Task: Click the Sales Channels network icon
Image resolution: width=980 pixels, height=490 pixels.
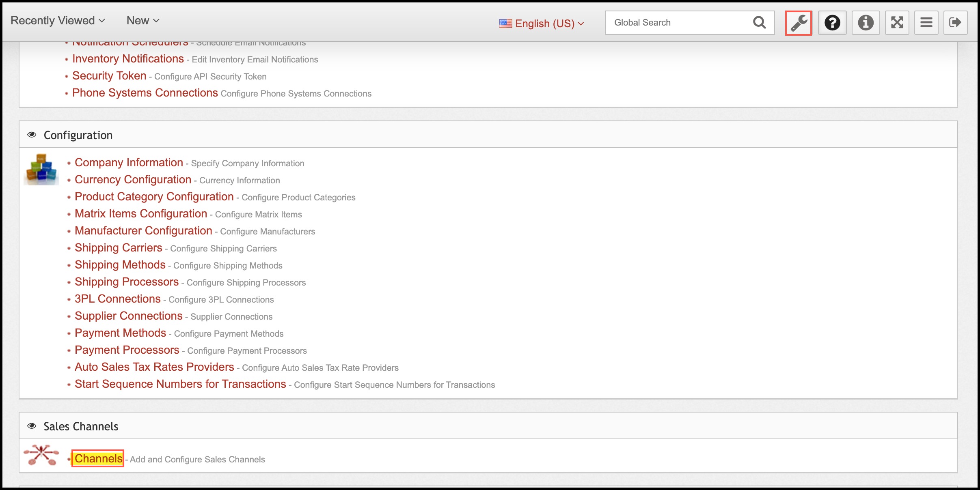Action: point(41,456)
